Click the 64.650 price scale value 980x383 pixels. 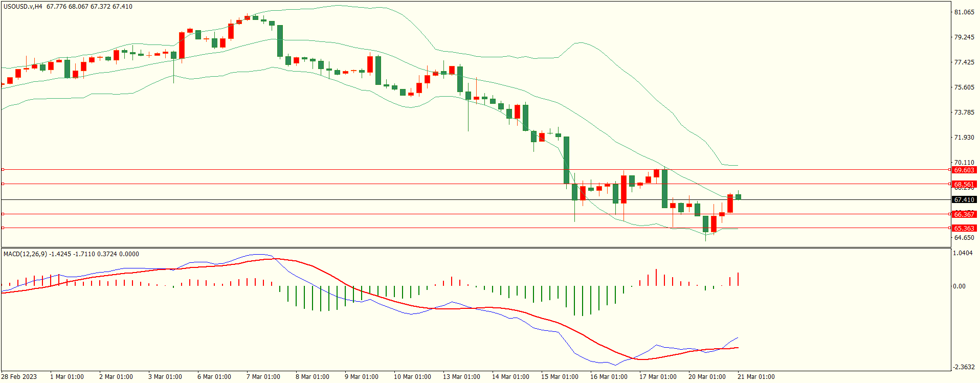(x=964, y=238)
